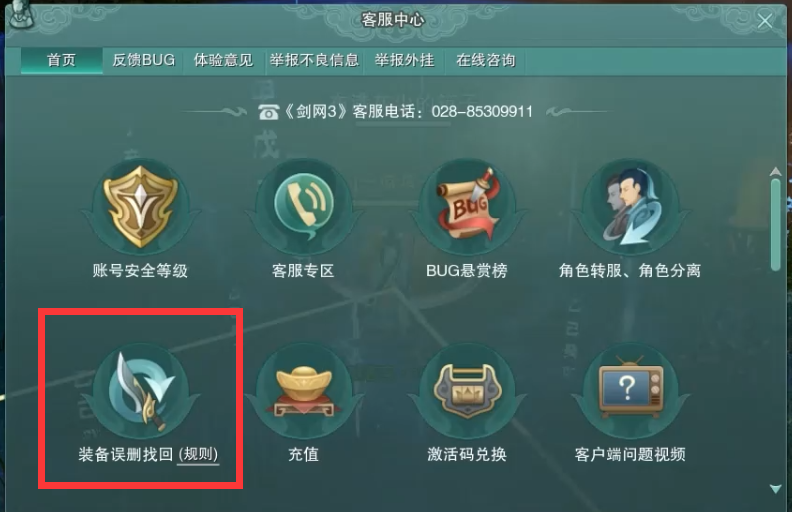Viewport: 792px width, 512px height.
Task: Switch to the 体验意见 tab
Action: pyautogui.click(x=223, y=61)
